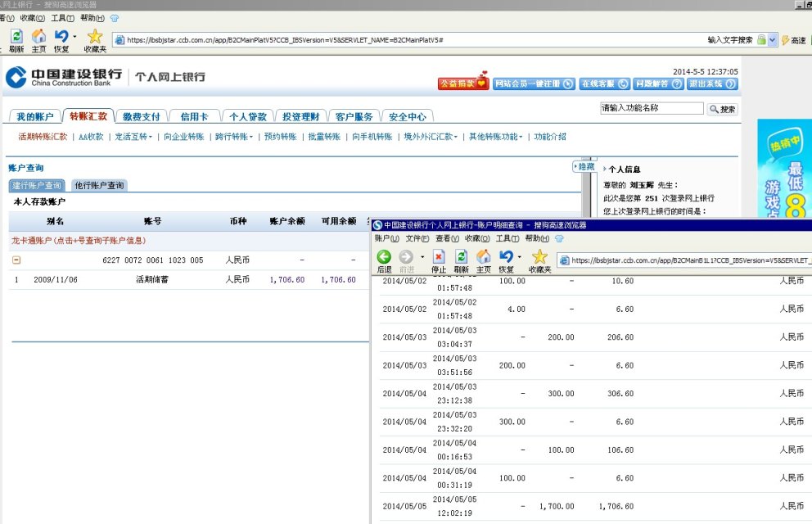Expand the 跨行转账 dropdown submenu
The width and height of the screenshot is (812, 524).
pos(233,137)
